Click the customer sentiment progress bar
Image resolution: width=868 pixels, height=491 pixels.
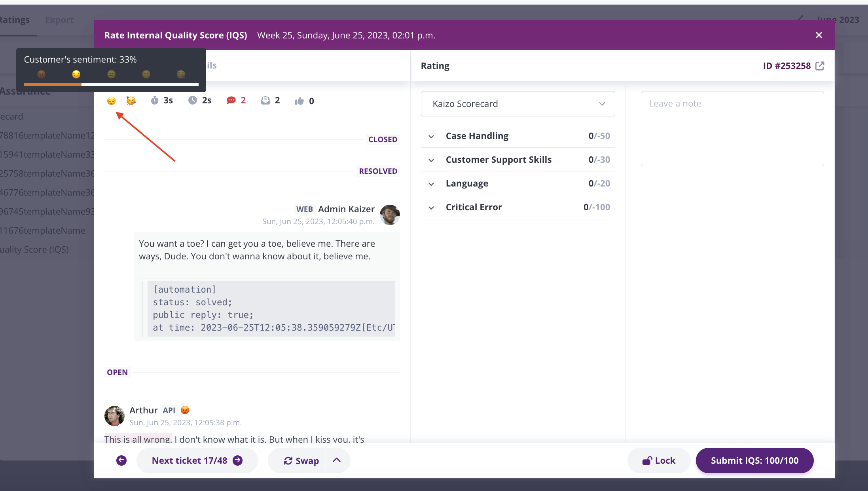(x=111, y=84)
